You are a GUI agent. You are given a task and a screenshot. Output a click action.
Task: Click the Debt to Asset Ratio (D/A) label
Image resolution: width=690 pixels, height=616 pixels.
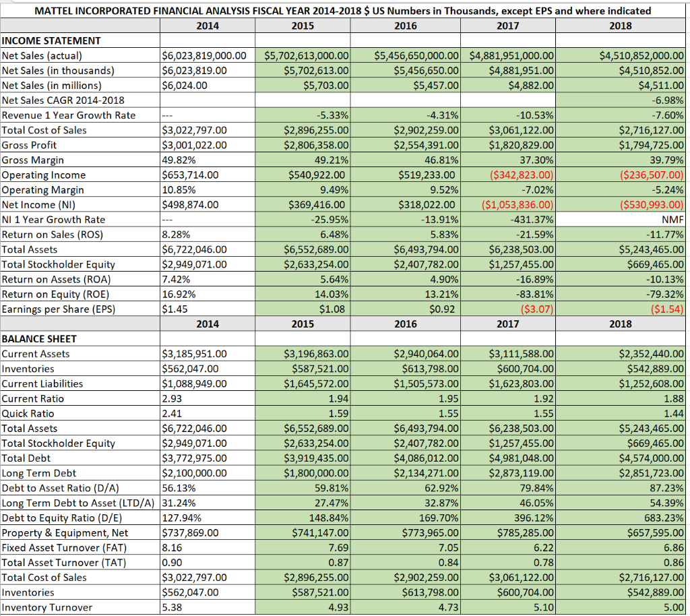click(x=60, y=489)
